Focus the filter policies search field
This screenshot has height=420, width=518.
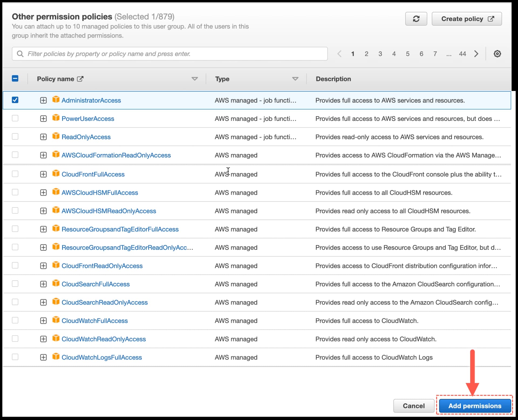(x=170, y=54)
